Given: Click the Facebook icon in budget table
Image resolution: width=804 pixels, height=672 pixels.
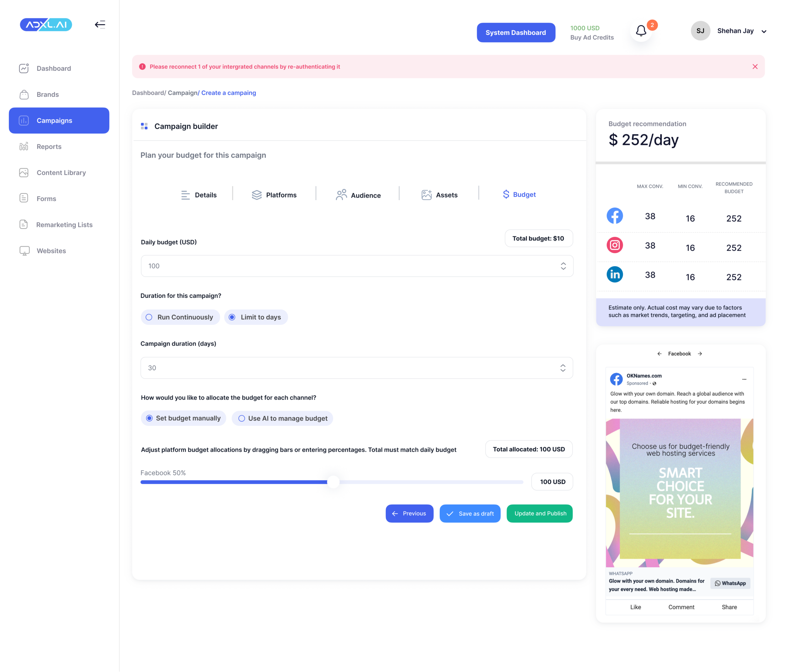Looking at the screenshot, I should (x=615, y=216).
